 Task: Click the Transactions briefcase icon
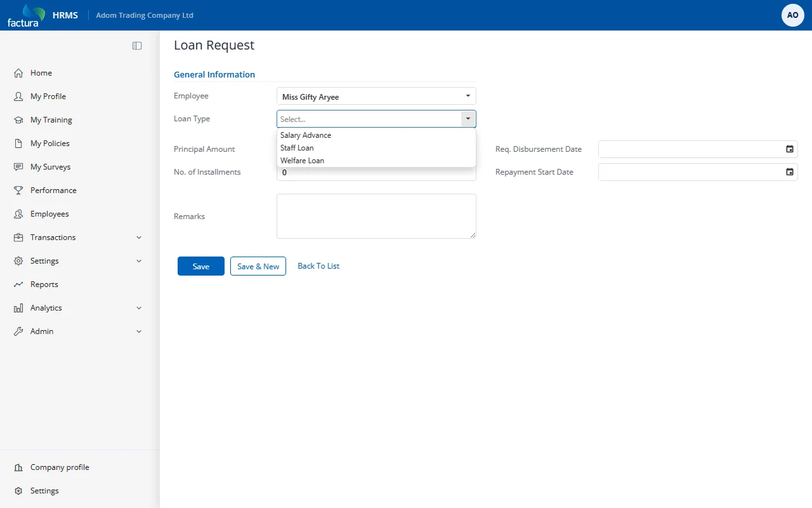18,237
